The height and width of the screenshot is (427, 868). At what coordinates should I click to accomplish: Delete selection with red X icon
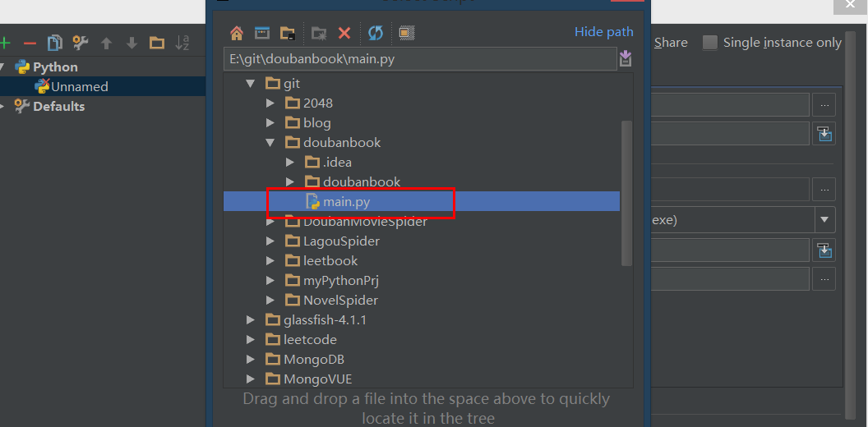(x=344, y=33)
